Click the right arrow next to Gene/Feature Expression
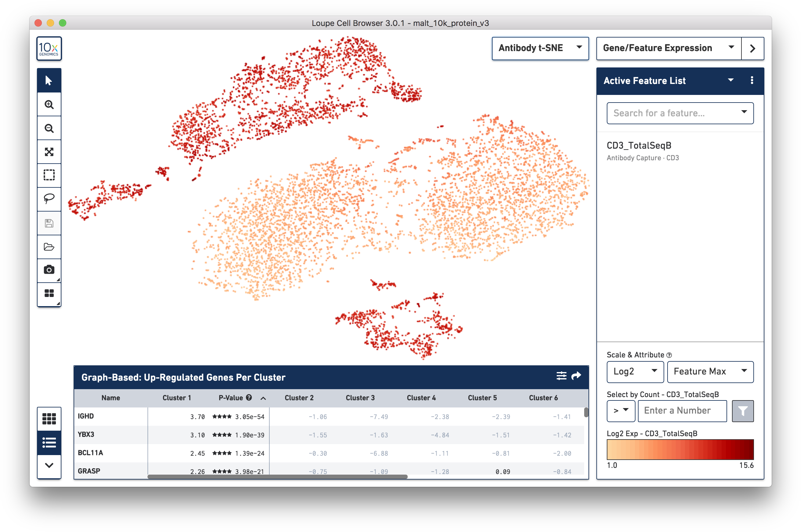Screen dimensions: 801x532 [x=752, y=49]
